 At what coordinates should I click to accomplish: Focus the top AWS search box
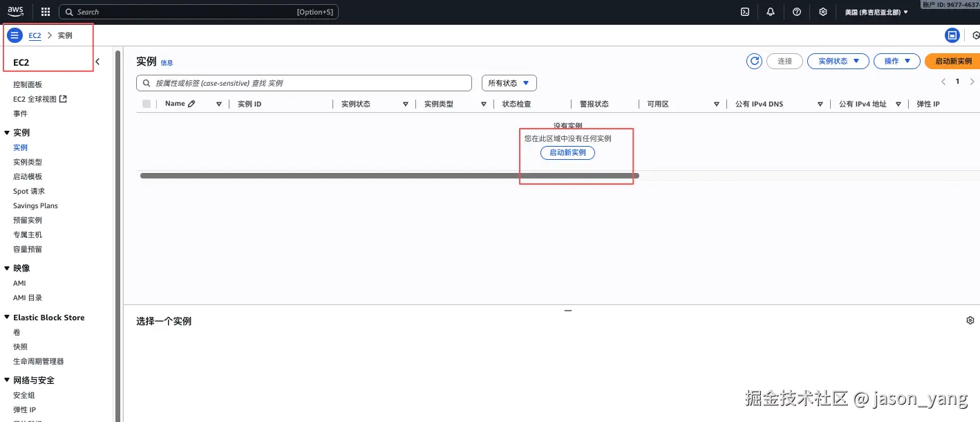pyautogui.click(x=198, y=12)
